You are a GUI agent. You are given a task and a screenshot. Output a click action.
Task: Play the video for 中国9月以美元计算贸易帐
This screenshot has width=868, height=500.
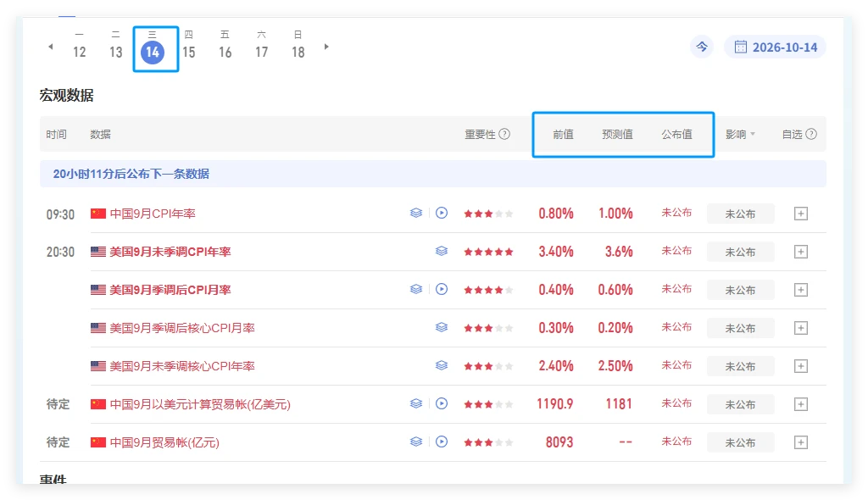click(441, 403)
